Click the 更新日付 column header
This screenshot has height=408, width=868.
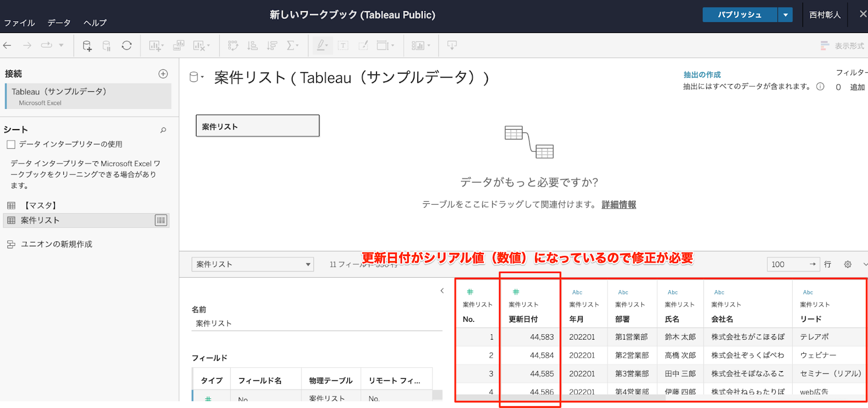pyautogui.click(x=523, y=320)
